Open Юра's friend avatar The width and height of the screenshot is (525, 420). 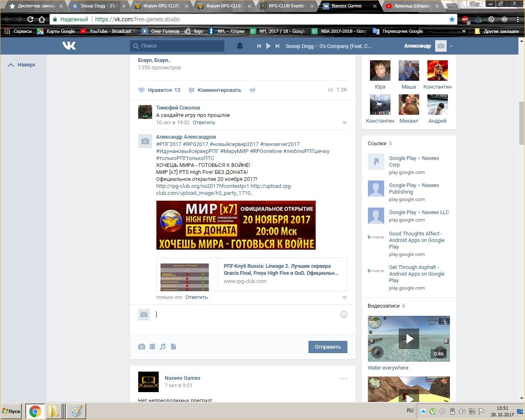point(380,71)
